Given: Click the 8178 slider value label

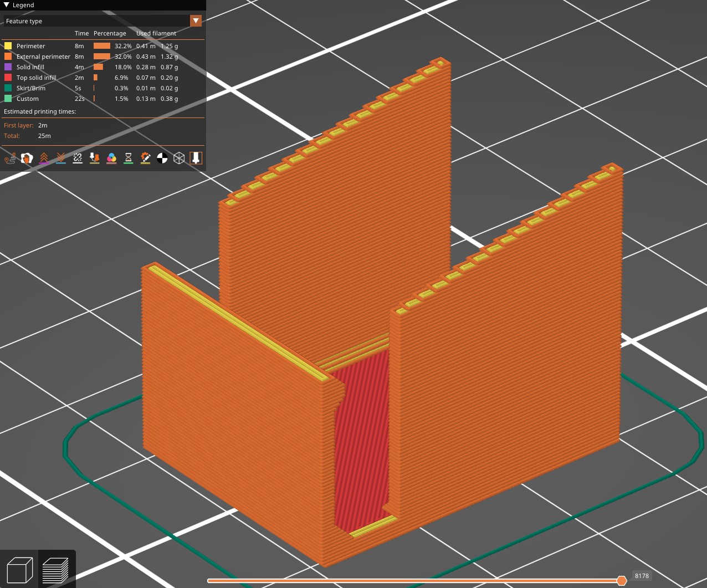Looking at the screenshot, I should 642,576.
